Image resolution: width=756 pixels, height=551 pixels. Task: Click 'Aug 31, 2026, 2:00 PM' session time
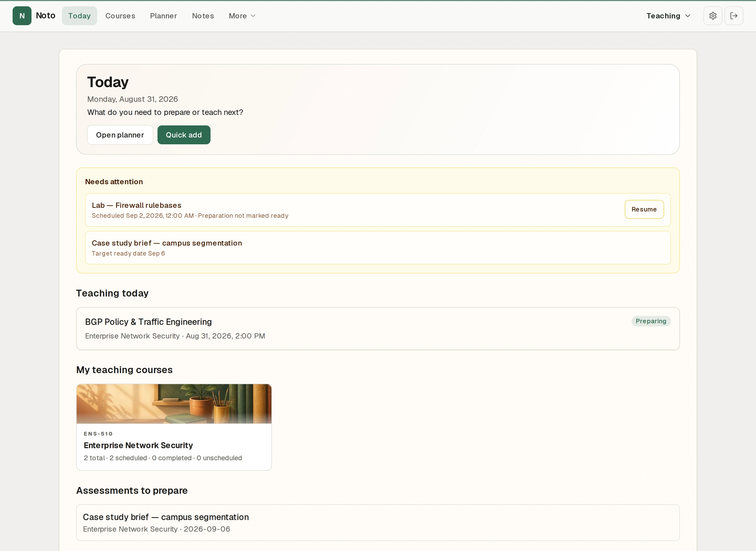[x=225, y=336]
